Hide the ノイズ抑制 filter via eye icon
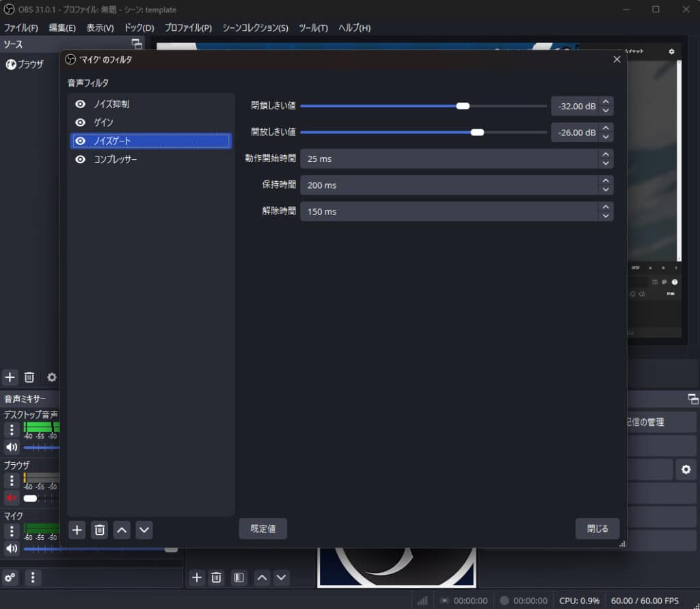Image resolution: width=700 pixels, height=609 pixels. [81, 104]
